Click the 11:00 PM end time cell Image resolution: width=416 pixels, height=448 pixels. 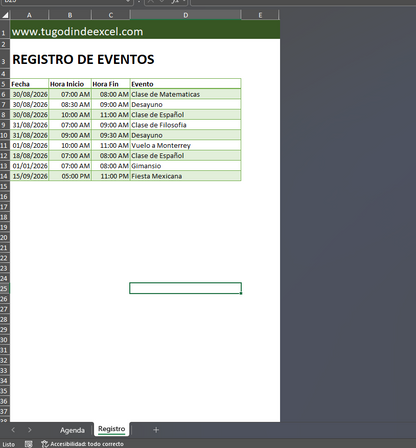point(111,176)
